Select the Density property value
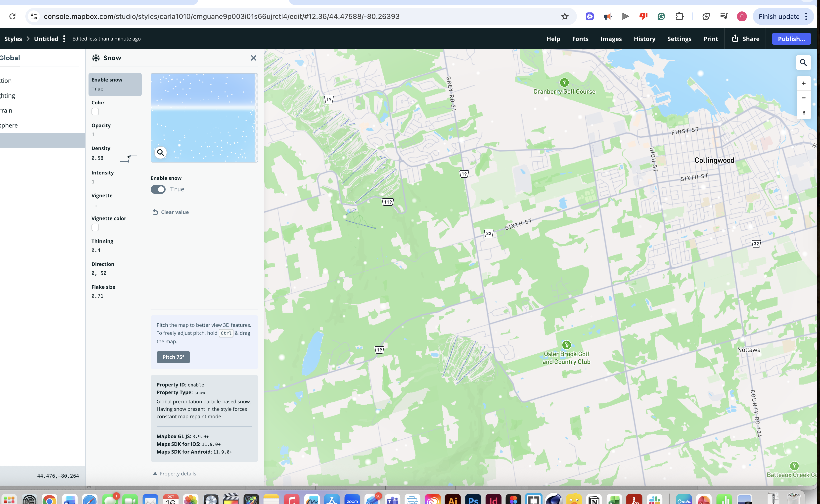The height and width of the screenshot is (504, 820). pyautogui.click(x=97, y=158)
